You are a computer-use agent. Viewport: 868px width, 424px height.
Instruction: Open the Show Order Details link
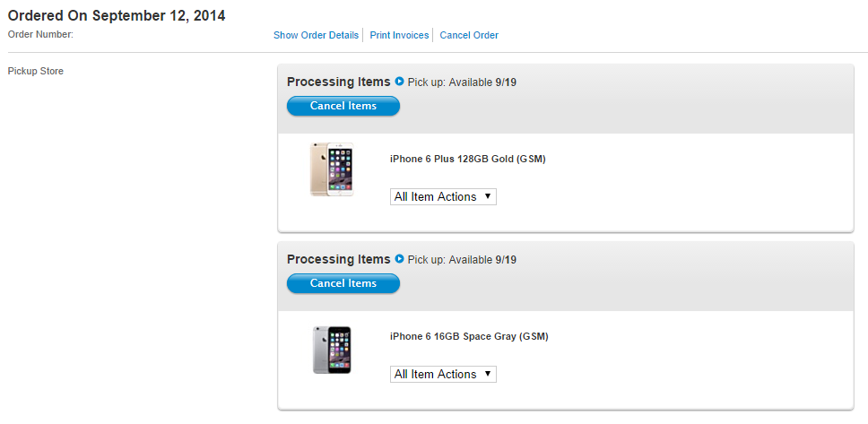(x=316, y=35)
